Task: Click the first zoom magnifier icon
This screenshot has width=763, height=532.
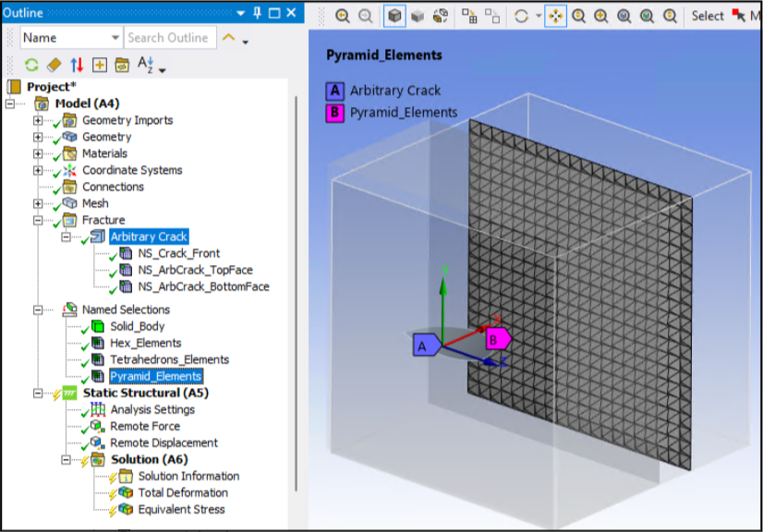Action: tap(343, 16)
